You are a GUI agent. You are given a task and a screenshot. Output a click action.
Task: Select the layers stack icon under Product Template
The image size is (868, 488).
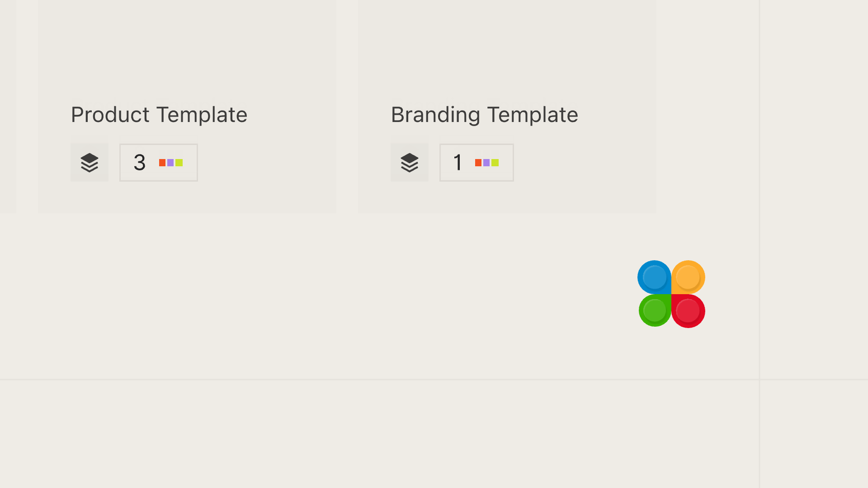[x=90, y=162]
